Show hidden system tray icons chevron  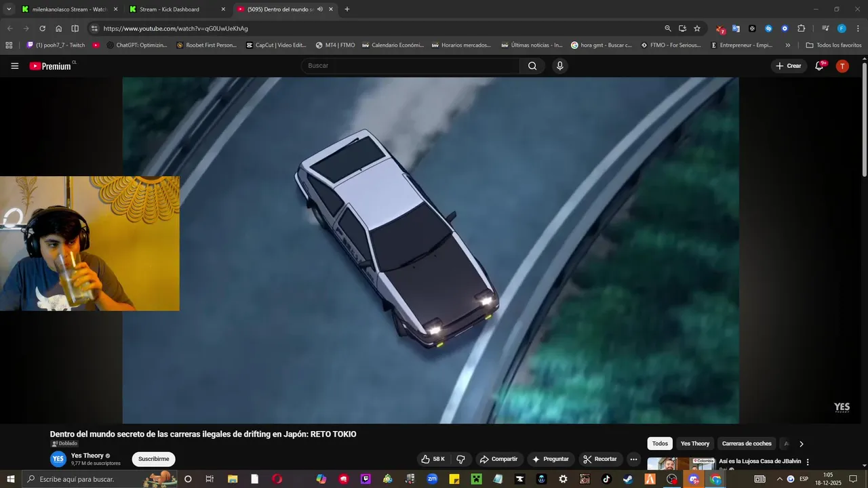point(779,479)
